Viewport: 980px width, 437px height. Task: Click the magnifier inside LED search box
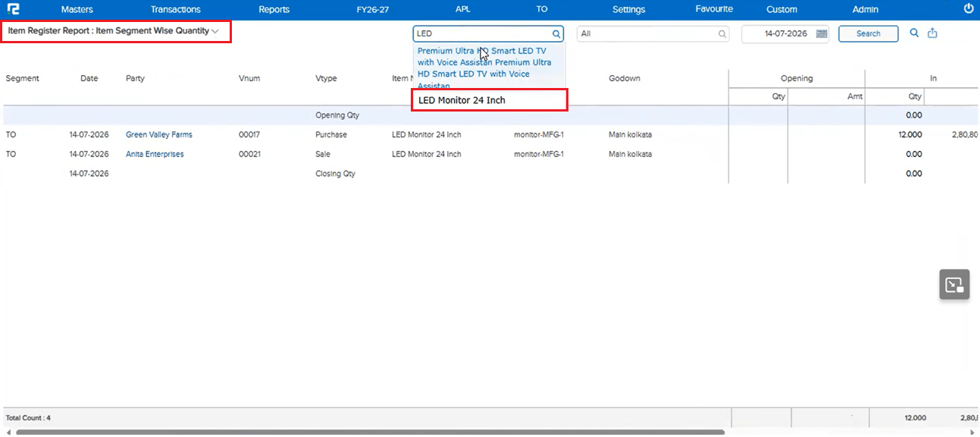point(556,34)
